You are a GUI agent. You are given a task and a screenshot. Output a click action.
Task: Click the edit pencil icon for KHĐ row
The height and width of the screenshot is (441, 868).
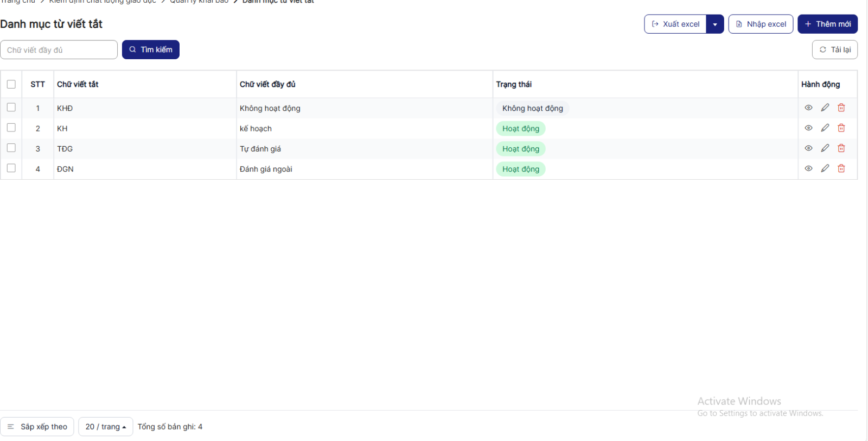point(825,108)
